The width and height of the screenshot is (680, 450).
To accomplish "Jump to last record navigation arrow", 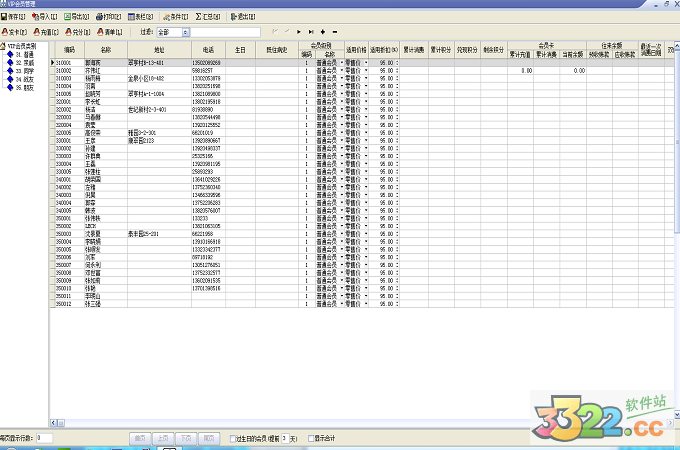I will click(x=311, y=32).
